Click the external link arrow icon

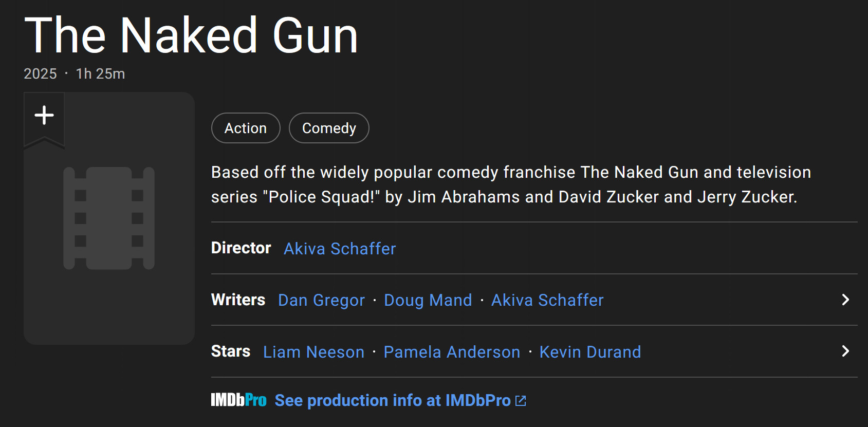(521, 401)
